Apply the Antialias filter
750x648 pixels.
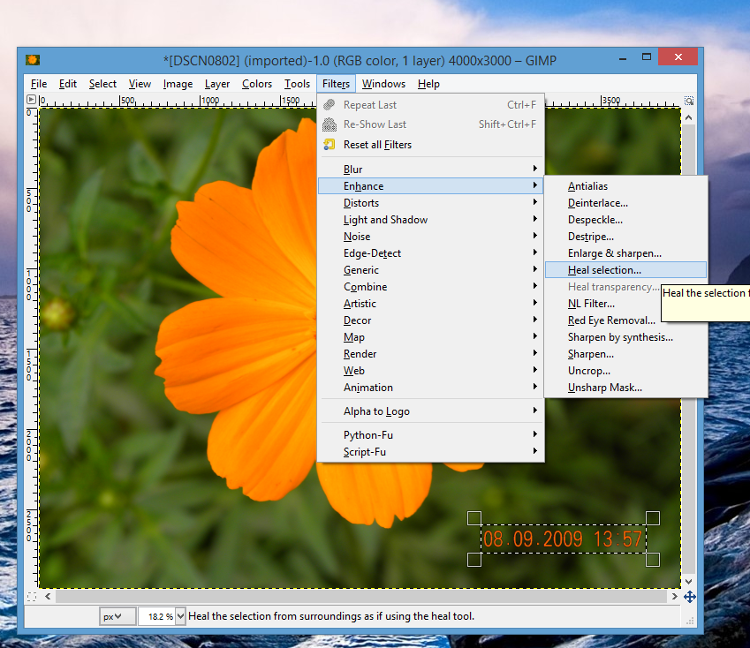[626, 186]
